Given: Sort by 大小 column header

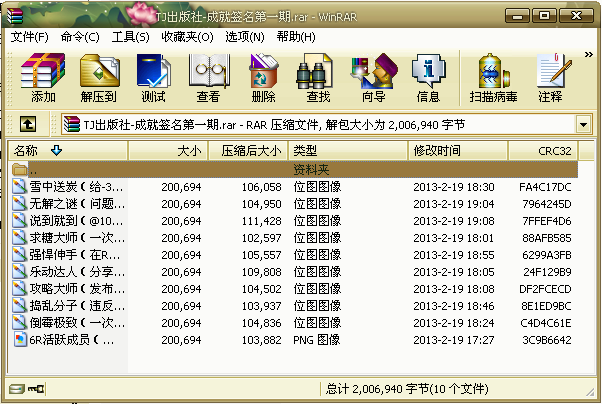Looking at the screenshot, I should coord(168,151).
